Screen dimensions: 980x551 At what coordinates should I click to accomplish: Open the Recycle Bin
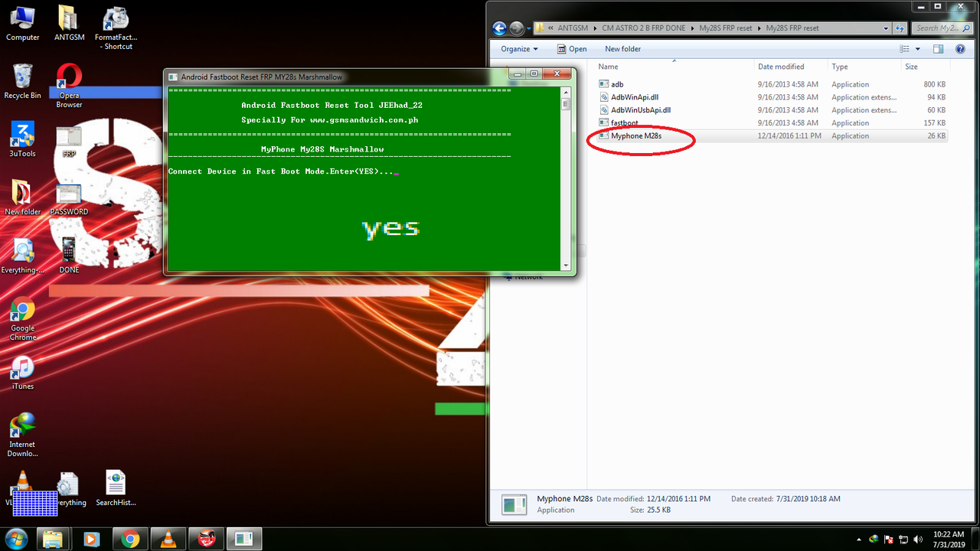click(x=23, y=81)
